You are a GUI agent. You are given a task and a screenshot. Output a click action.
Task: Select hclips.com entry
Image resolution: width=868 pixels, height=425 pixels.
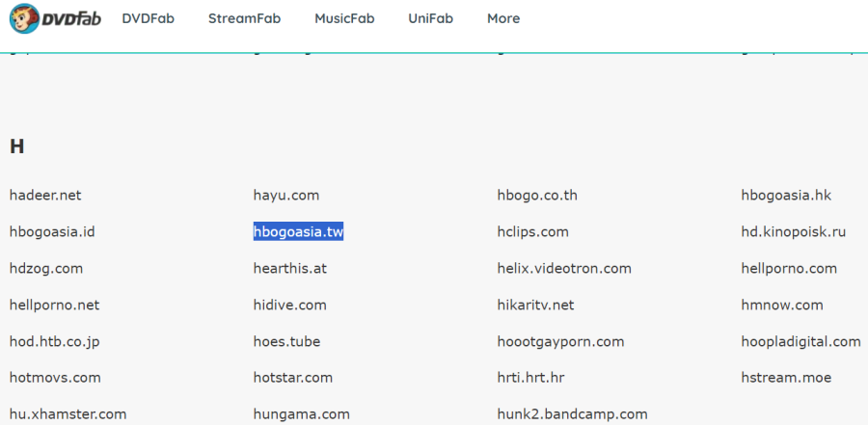click(533, 232)
